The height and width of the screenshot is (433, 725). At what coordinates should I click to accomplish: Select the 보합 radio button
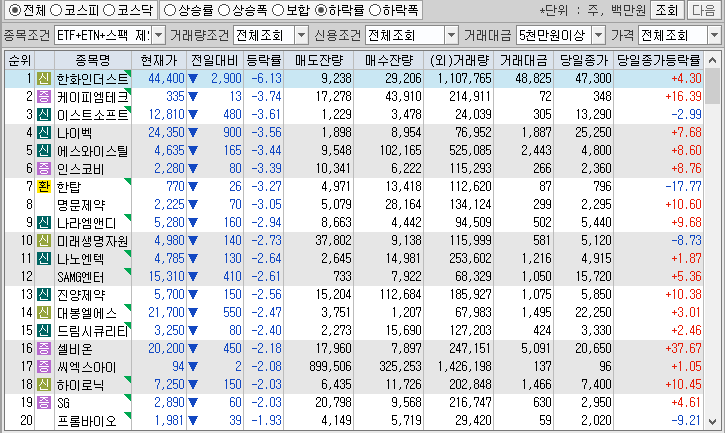278,10
